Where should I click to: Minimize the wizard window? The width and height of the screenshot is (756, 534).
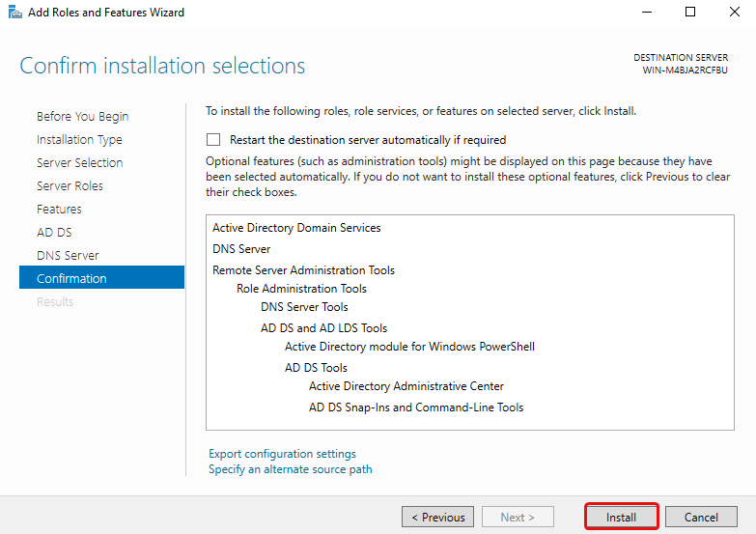tap(647, 12)
